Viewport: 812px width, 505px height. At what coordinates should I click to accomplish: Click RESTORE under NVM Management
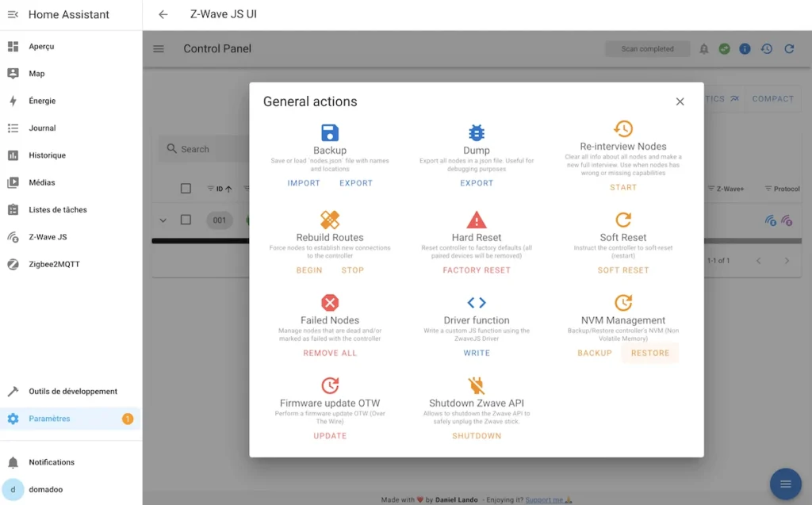pos(650,353)
